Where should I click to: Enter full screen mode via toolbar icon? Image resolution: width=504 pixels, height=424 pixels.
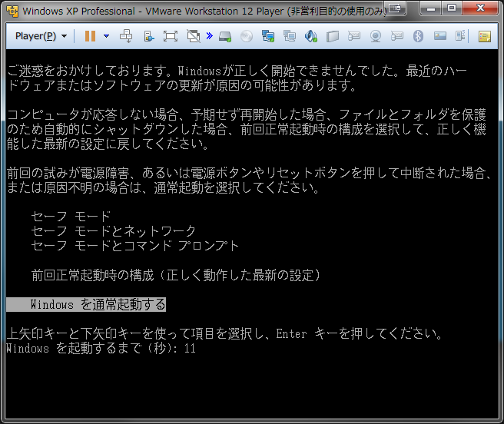point(171,36)
